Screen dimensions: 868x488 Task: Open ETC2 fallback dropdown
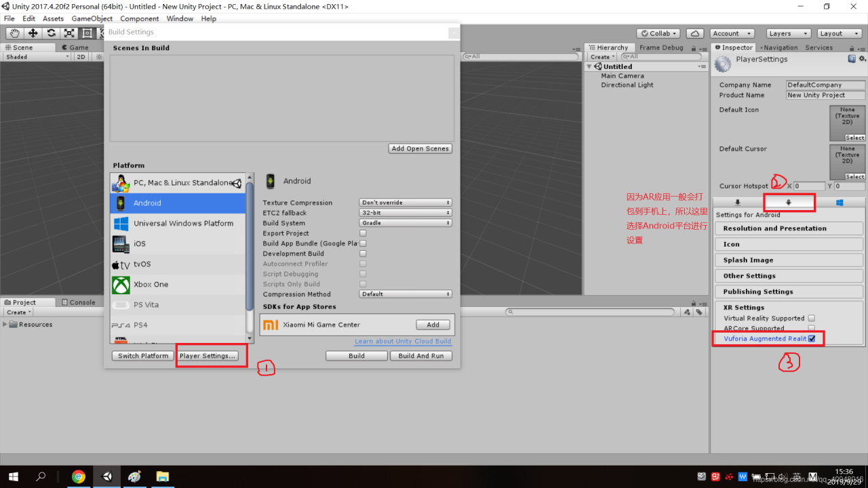pos(406,213)
